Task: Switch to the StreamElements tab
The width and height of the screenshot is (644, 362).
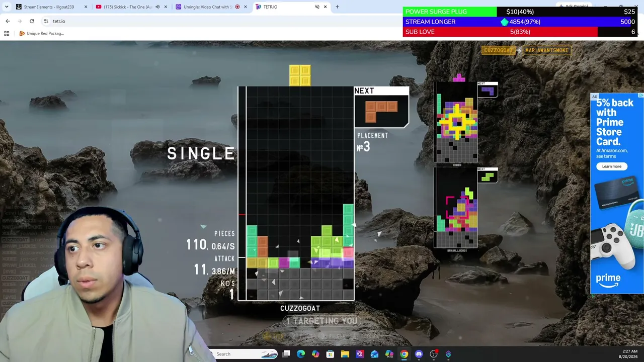Action: pyautogui.click(x=49, y=7)
